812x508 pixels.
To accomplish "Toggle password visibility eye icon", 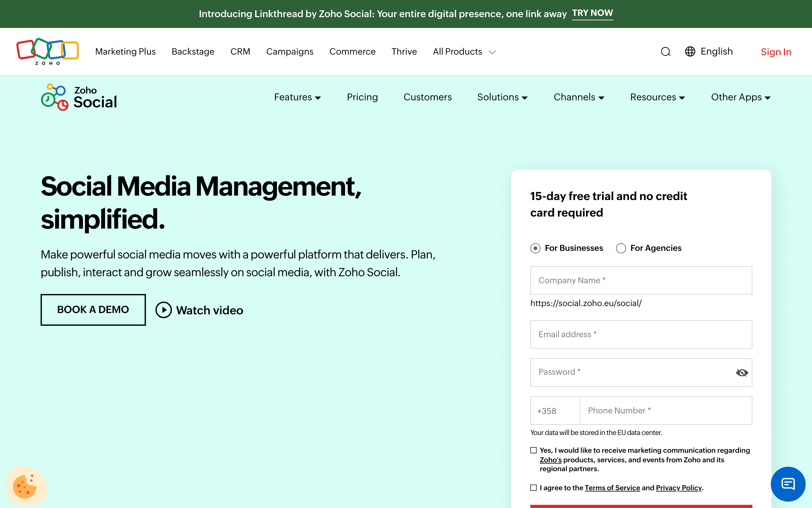I will pos(742,373).
